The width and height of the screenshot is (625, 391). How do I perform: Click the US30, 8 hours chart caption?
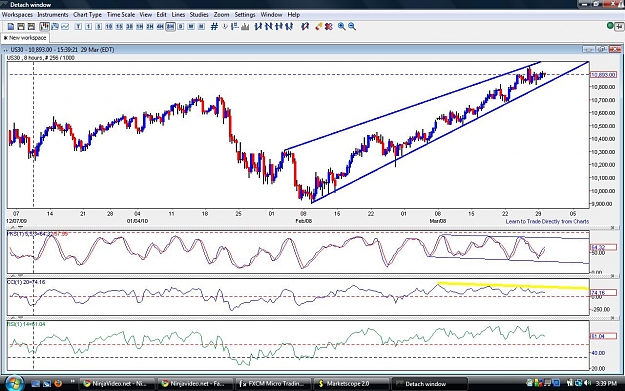(x=41, y=58)
